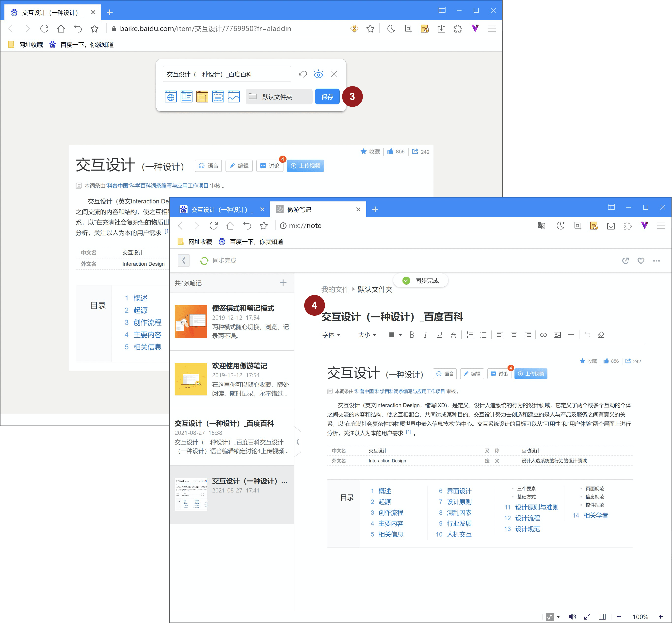Select the note dated 2021-08-27 16:38
The image size is (672, 623).
coord(232,437)
